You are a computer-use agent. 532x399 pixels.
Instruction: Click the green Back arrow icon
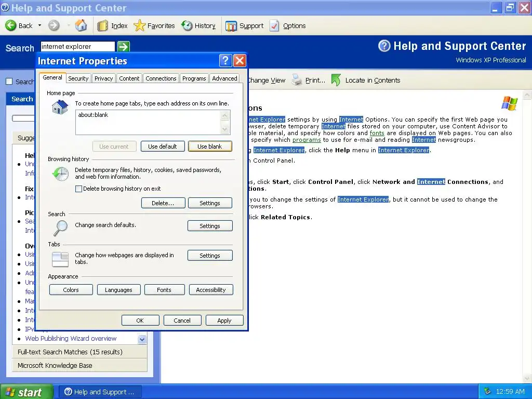coord(10,25)
